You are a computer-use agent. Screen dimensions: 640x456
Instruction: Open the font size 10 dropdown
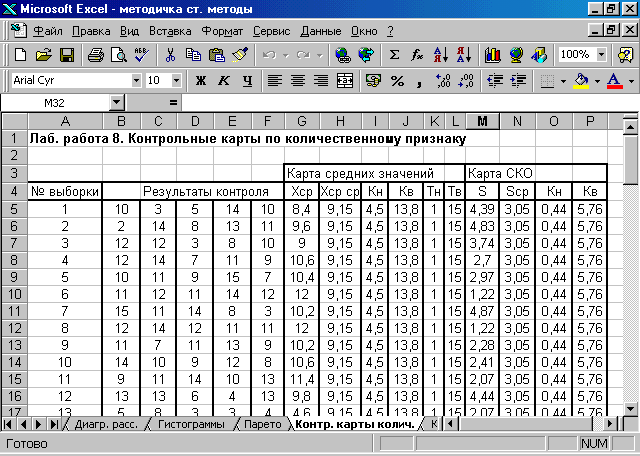coord(176,80)
